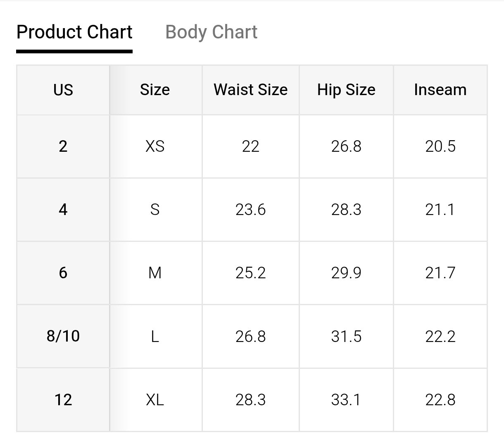This screenshot has width=504, height=447.
Task: Click inseam value 20.5
Action: [440, 146]
